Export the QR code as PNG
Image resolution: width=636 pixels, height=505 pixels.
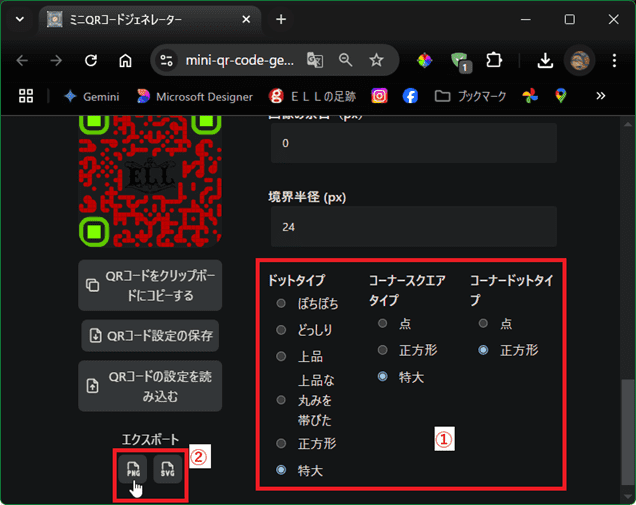tap(132, 468)
